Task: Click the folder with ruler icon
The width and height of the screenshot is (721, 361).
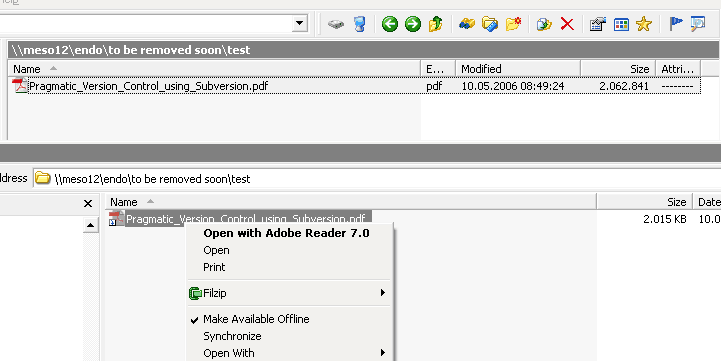Action: 490,24
